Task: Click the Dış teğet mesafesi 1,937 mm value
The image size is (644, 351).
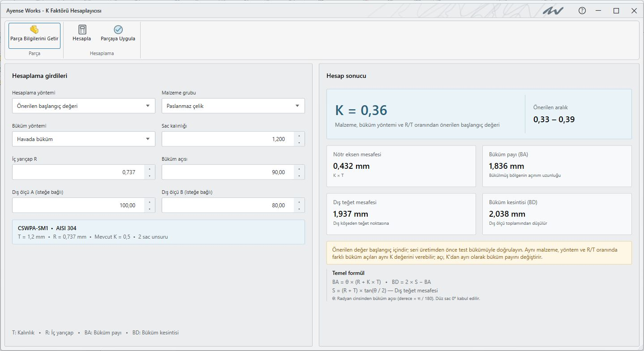Action: pyautogui.click(x=351, y=214)
